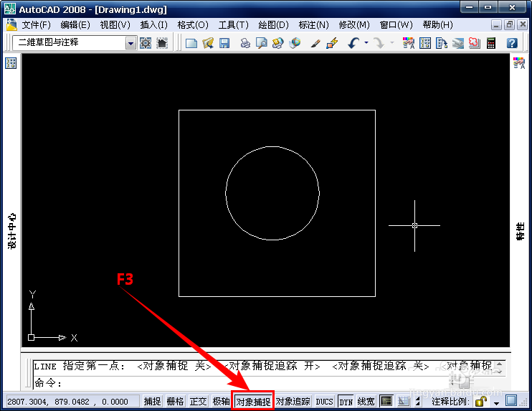Open the 窗口(W) menu
This screenshot has height=411, width=532.
[x=396, y=25]
